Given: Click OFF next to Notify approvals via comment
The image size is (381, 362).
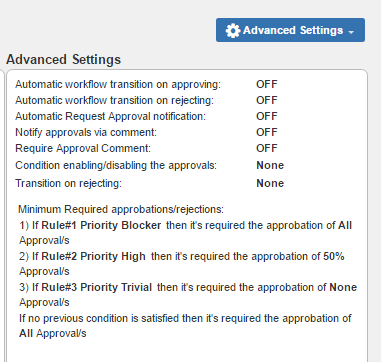Looking at the screenshot, I should tap(267, 132).
